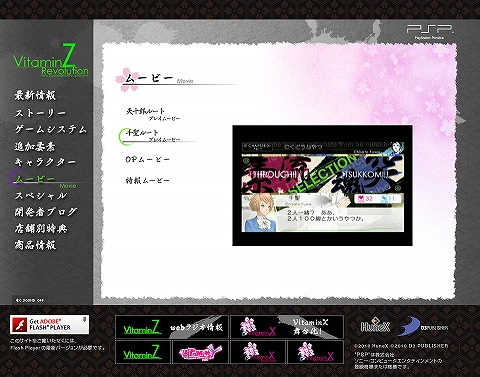
Task: Select キャラクター from the side menu
Action: coord(45,162)
